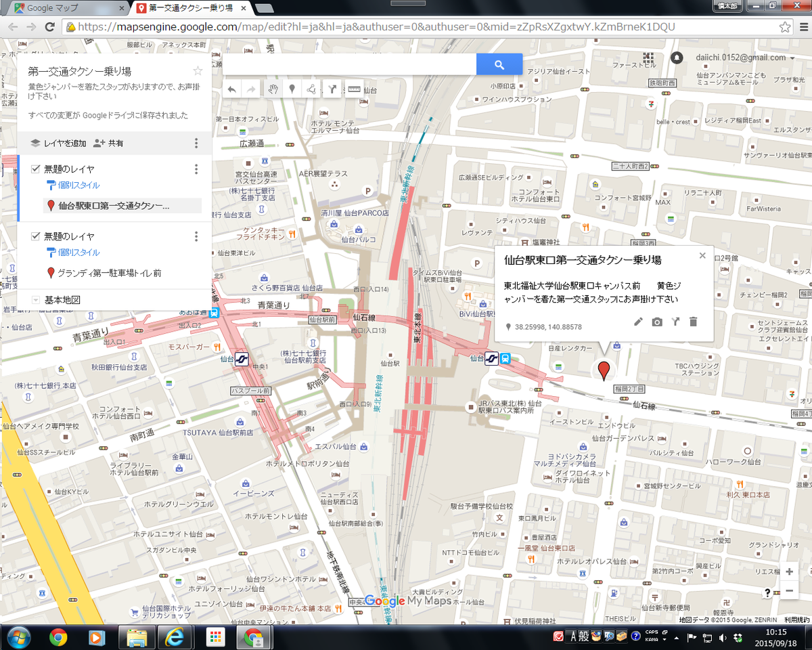Select the add directions tool
Image resolution: width=812 pixels, height=650 pixels.
click(332, 89)
